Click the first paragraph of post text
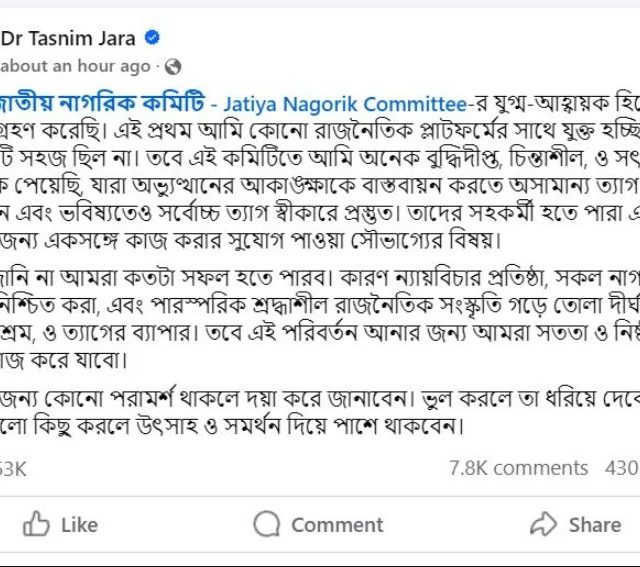Screen dimensions: 640x567 point(320,172)
